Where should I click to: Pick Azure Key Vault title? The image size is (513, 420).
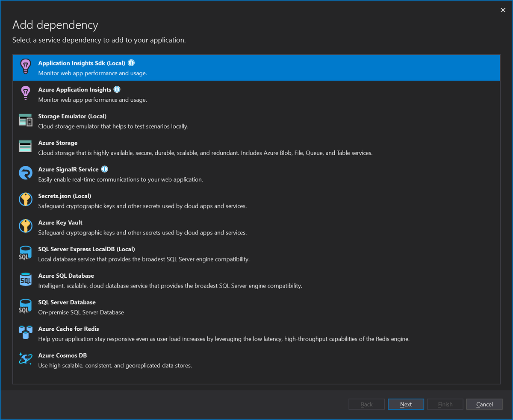(60, 223)
